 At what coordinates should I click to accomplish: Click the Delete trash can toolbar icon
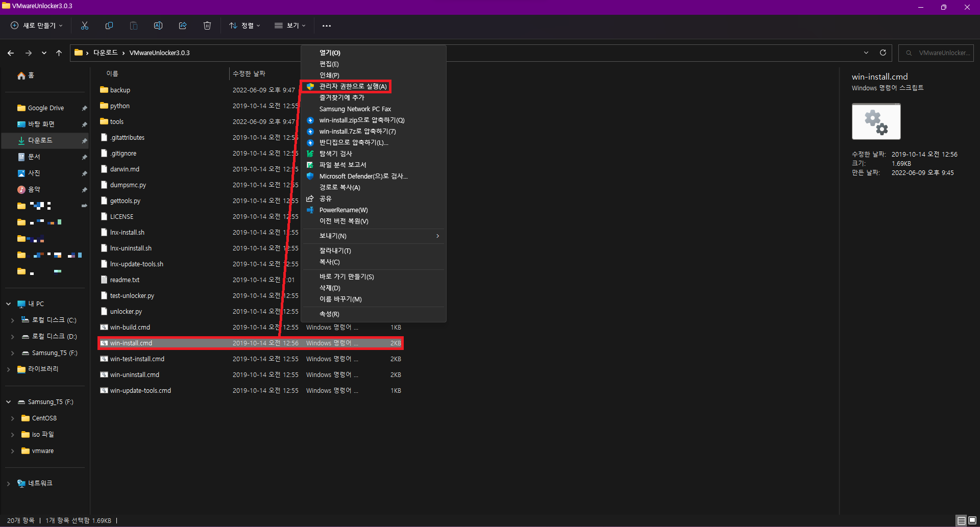pos(207,26)
